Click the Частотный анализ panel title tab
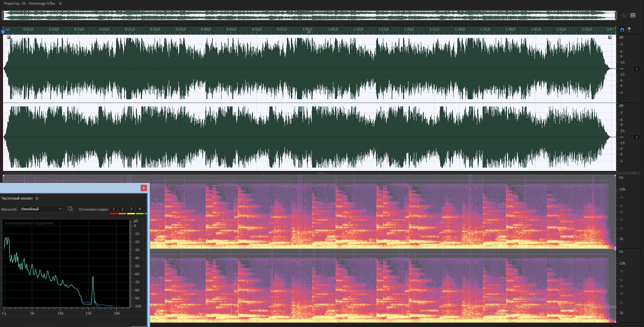 [x=17, y=198]
